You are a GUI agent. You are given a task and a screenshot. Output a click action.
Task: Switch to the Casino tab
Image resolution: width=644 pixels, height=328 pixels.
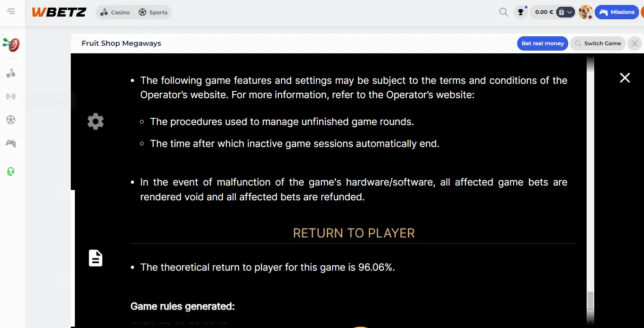pos(115,12)
